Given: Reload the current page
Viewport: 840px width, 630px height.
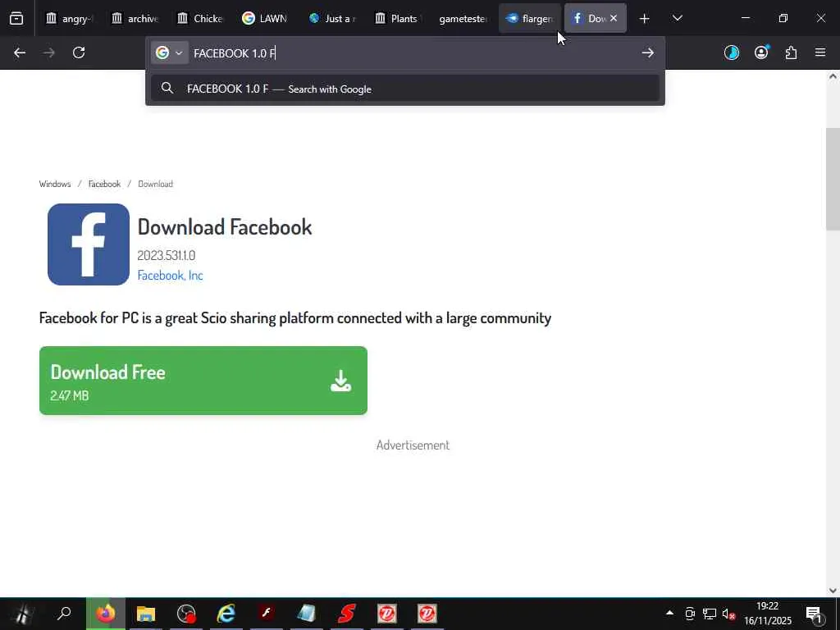Looking at the screenshot, I should [x=79, y=52].
